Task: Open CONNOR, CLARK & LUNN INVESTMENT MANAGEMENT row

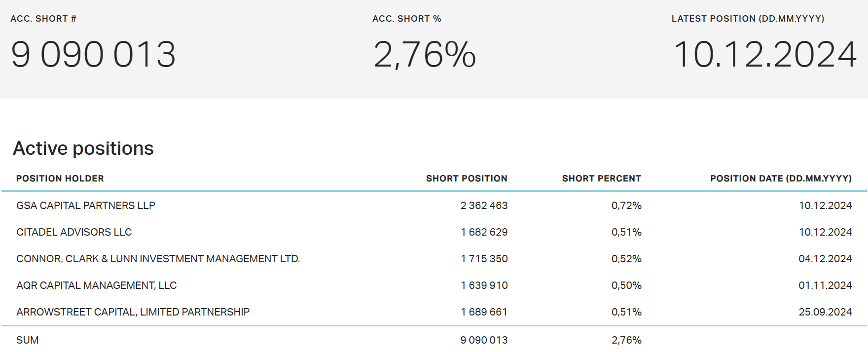Action: click(434, 259)
